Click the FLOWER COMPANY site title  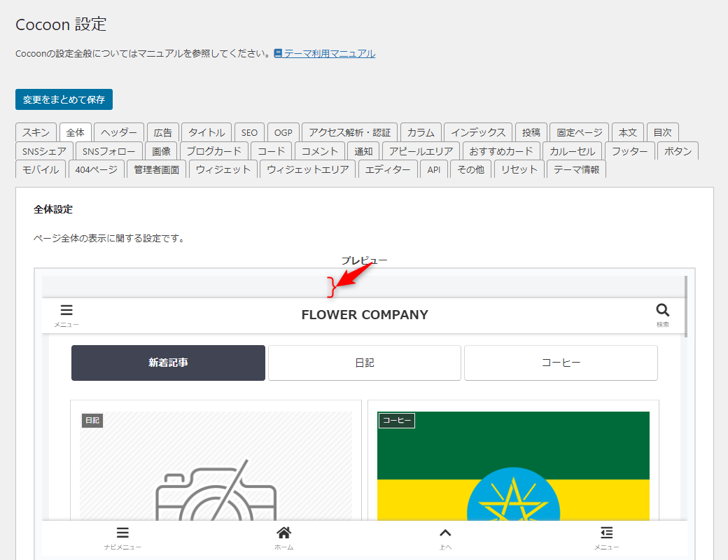[x=364, y=315]
